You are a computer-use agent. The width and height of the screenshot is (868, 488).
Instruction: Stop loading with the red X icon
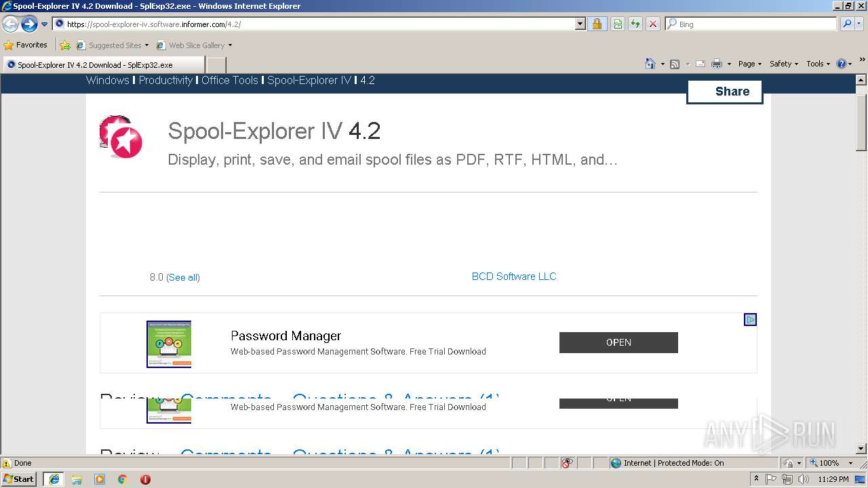point(652,24)
